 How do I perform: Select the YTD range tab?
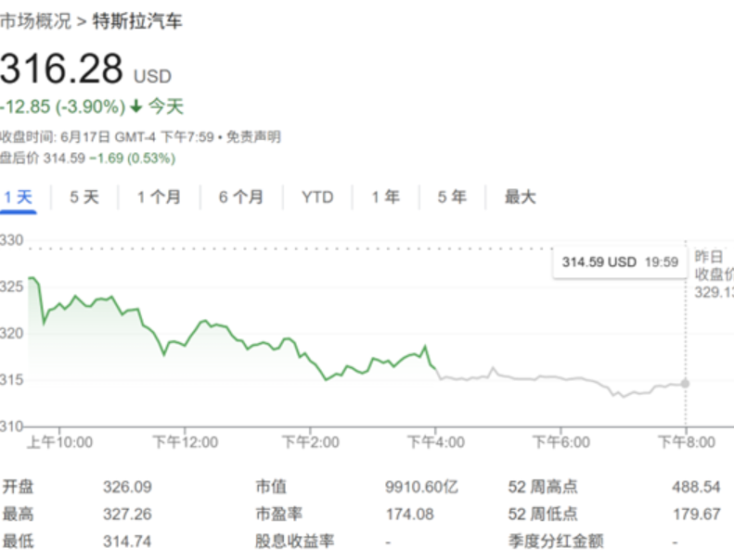point(317,197)
